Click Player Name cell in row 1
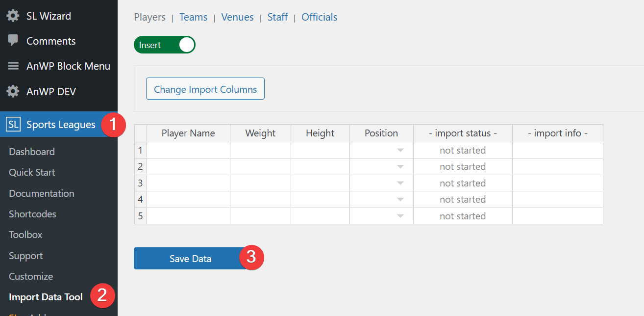 click(x=189, y=150)
